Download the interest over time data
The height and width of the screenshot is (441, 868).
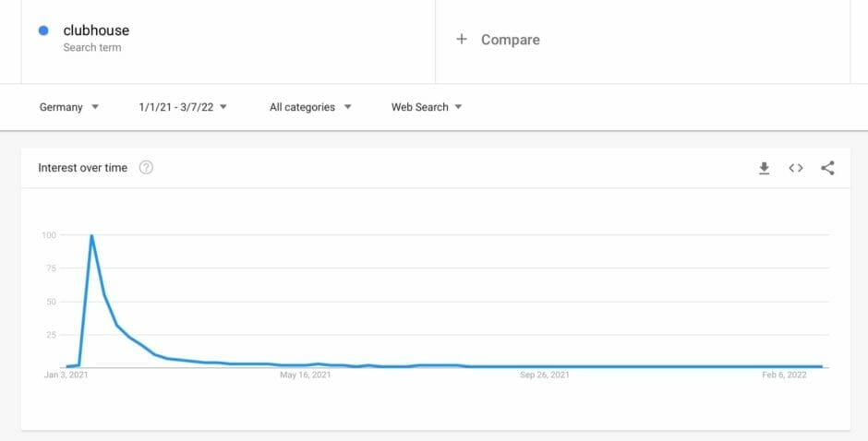[764, 168]
